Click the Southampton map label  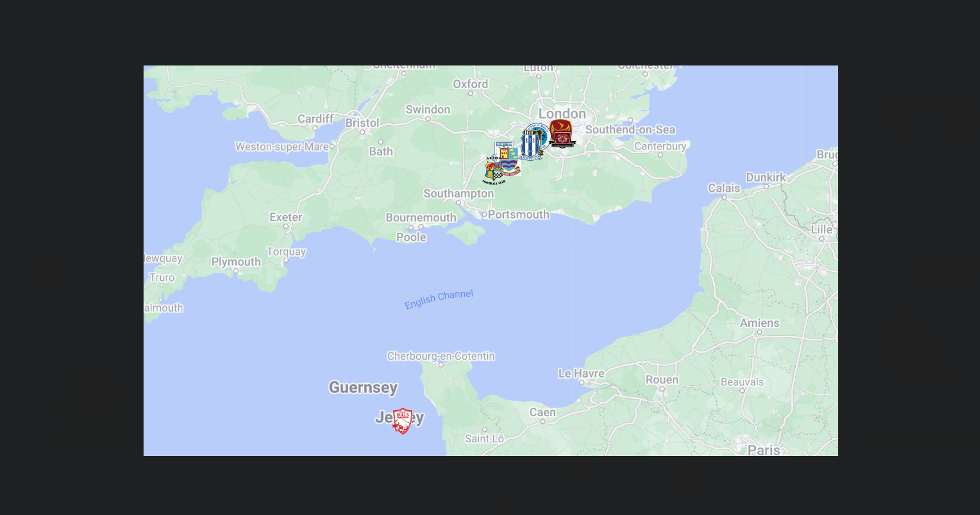point(459,193)
